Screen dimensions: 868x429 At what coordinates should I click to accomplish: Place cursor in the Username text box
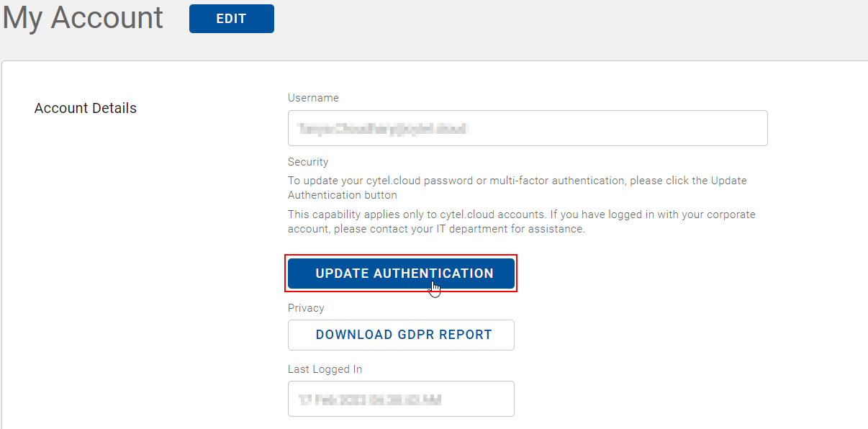click(528, 128)
